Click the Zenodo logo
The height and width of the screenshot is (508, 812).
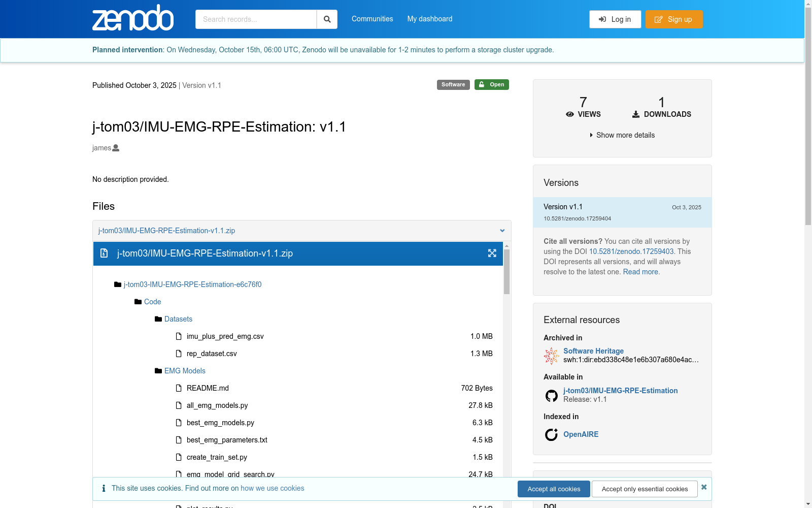tap(133, 18)
